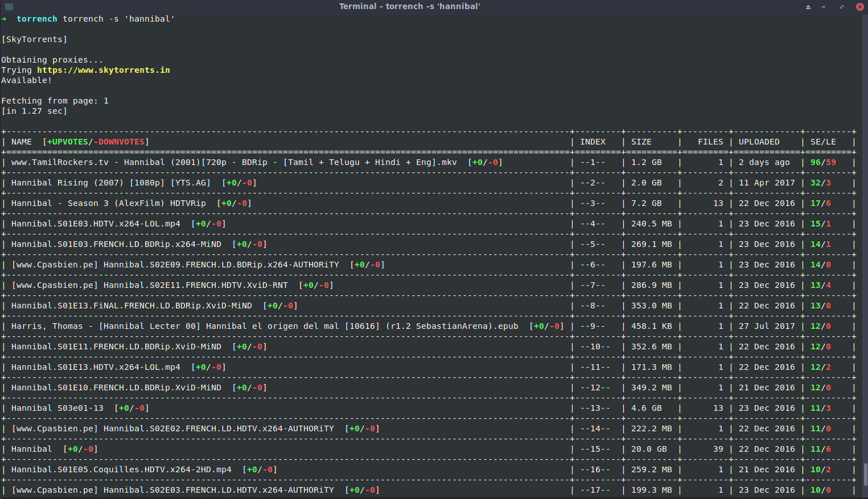Click the NAME column header
The image size is (868, 499).
pos(22,142)
